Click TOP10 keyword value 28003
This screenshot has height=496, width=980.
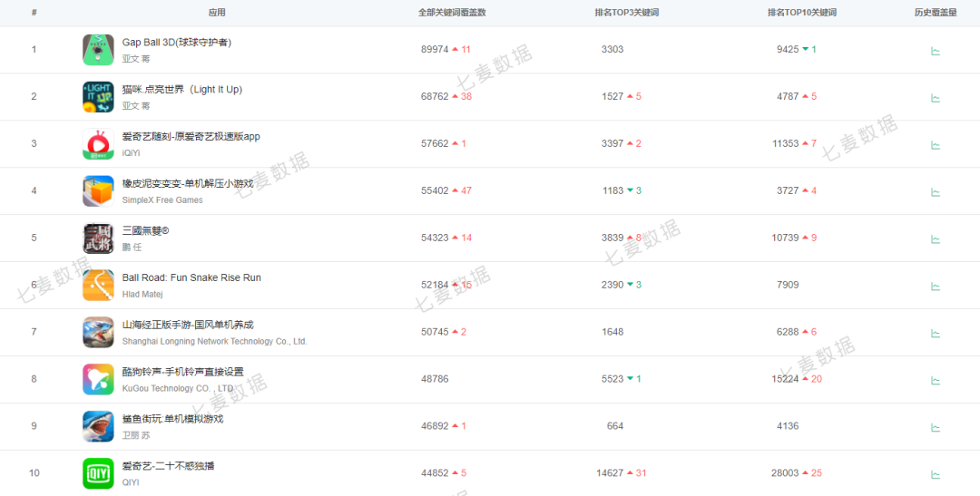click(x=785, y=473)
